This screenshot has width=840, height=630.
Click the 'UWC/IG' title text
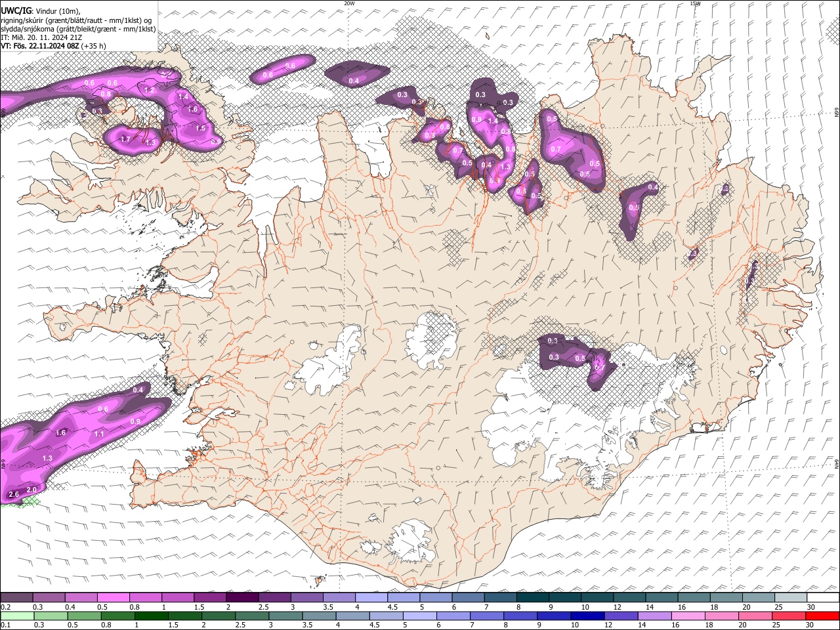(16, 10)
